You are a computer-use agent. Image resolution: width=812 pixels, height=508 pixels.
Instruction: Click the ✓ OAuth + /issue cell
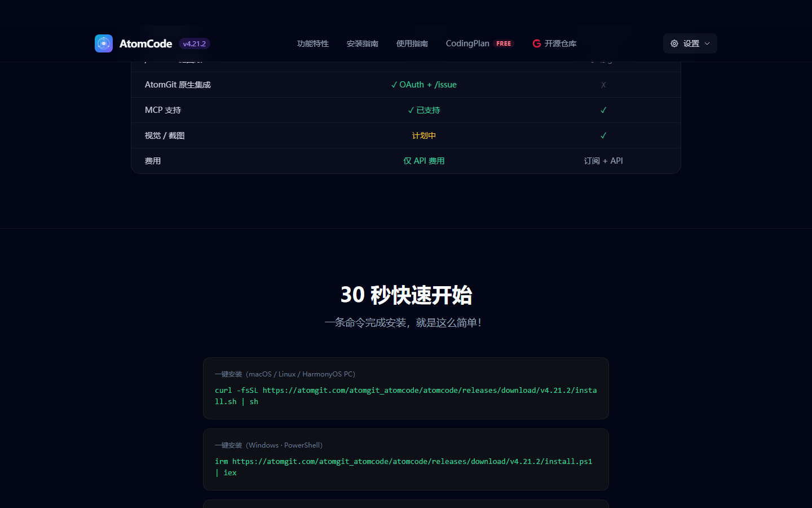[424, 85]
